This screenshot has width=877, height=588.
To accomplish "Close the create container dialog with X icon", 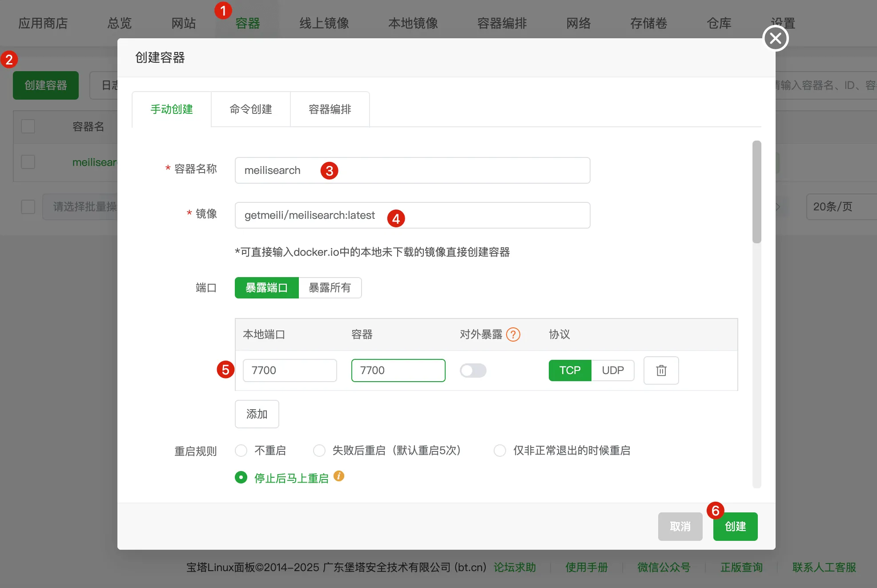I will pyautogui.click(x=775, y=38).
